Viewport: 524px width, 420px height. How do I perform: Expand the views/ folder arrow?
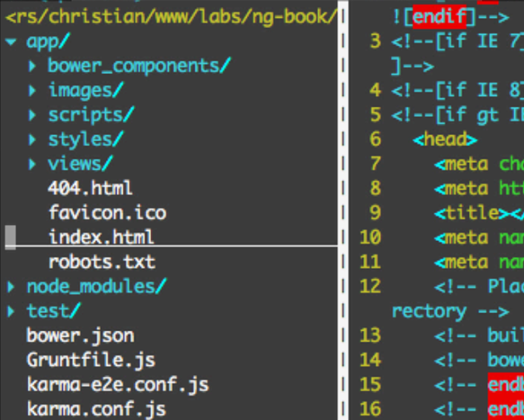[x=32, y=164]
